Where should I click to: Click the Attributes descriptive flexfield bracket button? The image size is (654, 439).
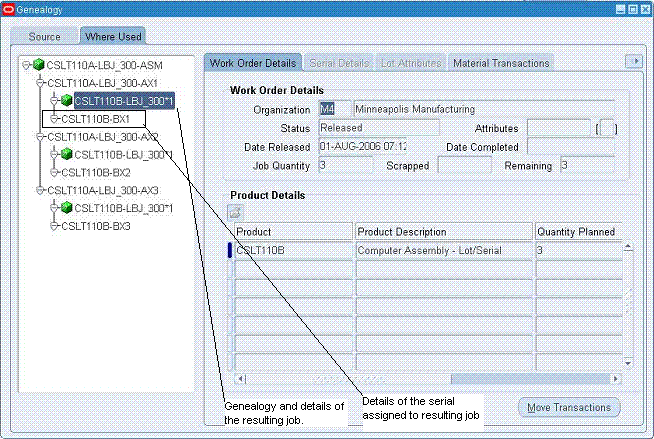tap(606, 128)
